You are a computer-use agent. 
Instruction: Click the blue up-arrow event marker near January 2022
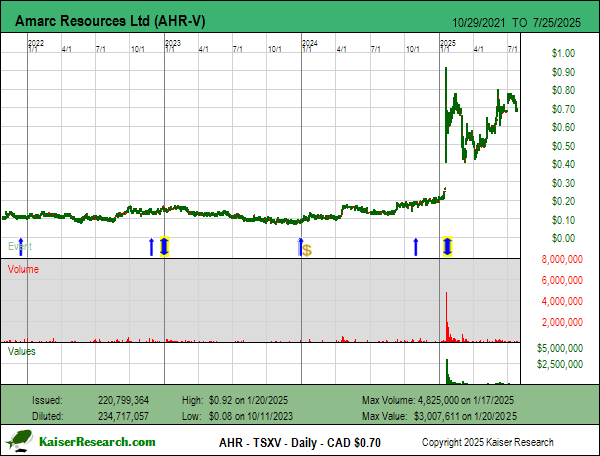coord(21,247)
